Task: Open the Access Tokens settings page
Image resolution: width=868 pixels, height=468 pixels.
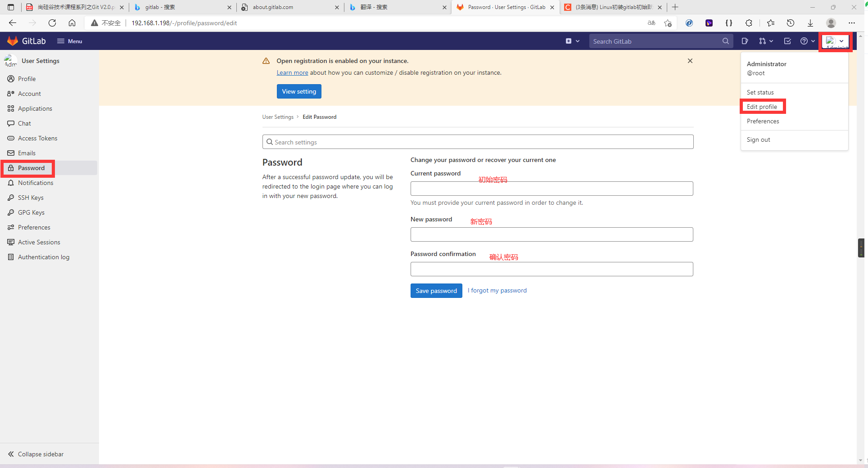Action: tap(37, 138)
